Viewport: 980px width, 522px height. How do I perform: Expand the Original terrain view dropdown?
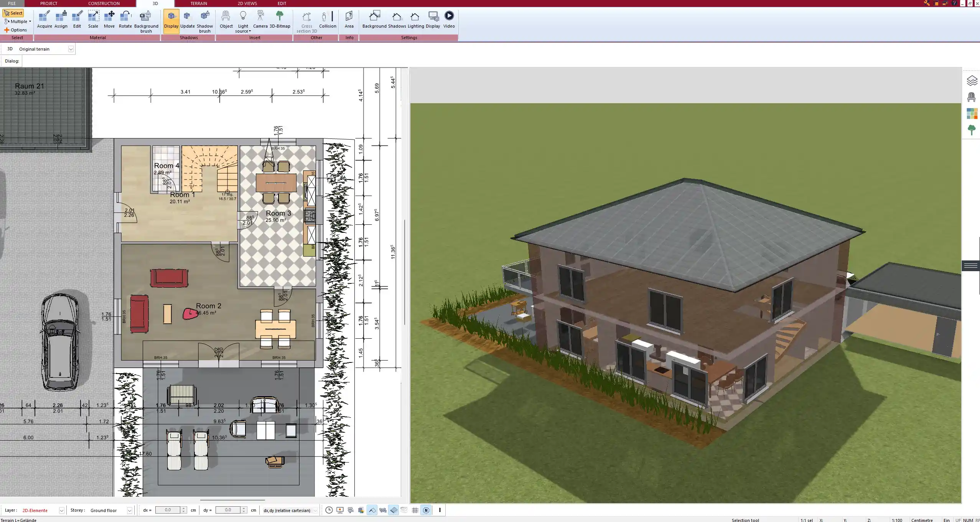[x=71, y=49]
